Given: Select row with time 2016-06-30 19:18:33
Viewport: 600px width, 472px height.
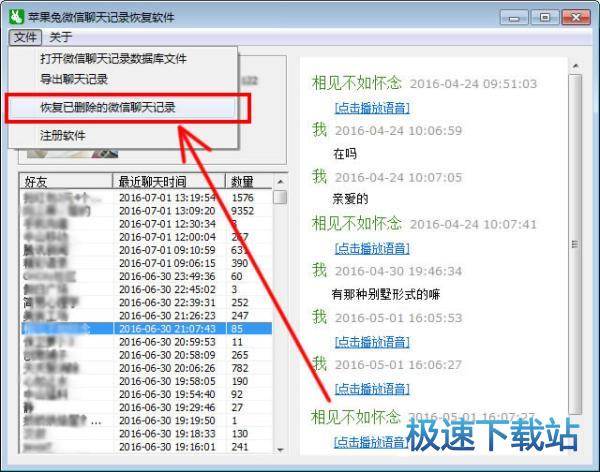Looking at the screenshot, I should [x=147, y=434].
